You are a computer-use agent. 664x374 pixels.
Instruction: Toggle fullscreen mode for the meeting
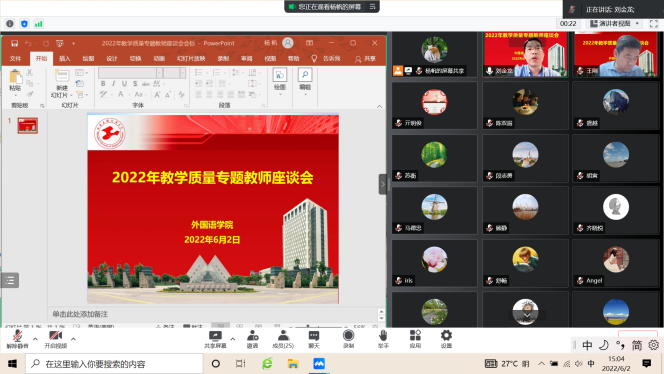click(654, 24)
